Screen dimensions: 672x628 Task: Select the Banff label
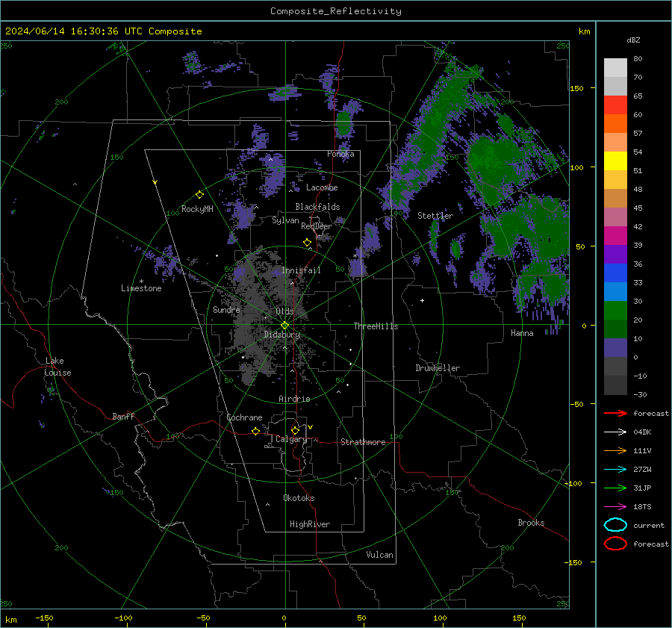coord(123,416)
